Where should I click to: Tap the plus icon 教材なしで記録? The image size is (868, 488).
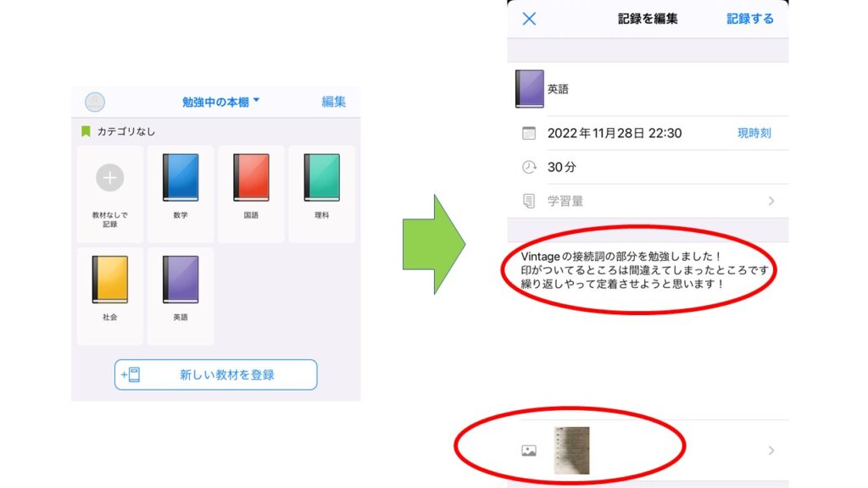click(x=109, y=178)
